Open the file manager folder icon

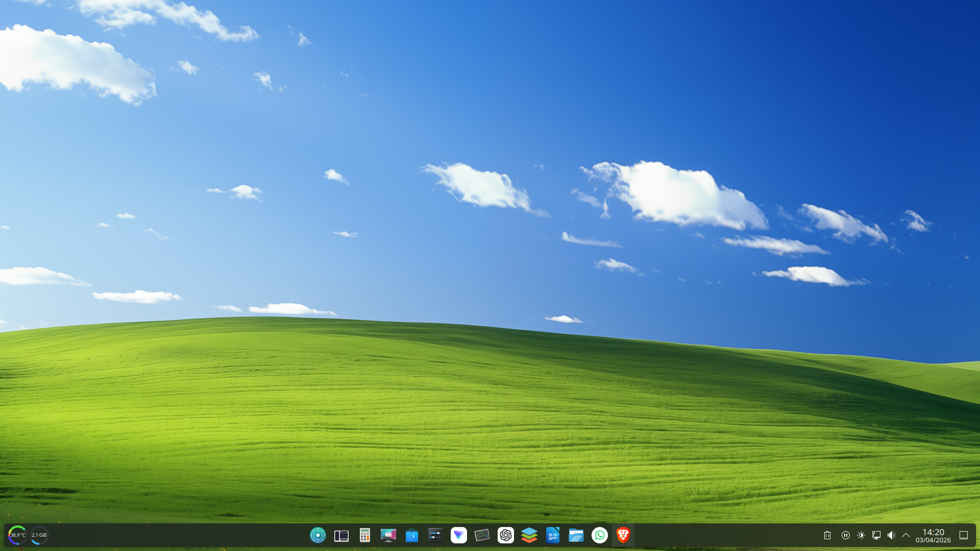[x=576, y=535]
